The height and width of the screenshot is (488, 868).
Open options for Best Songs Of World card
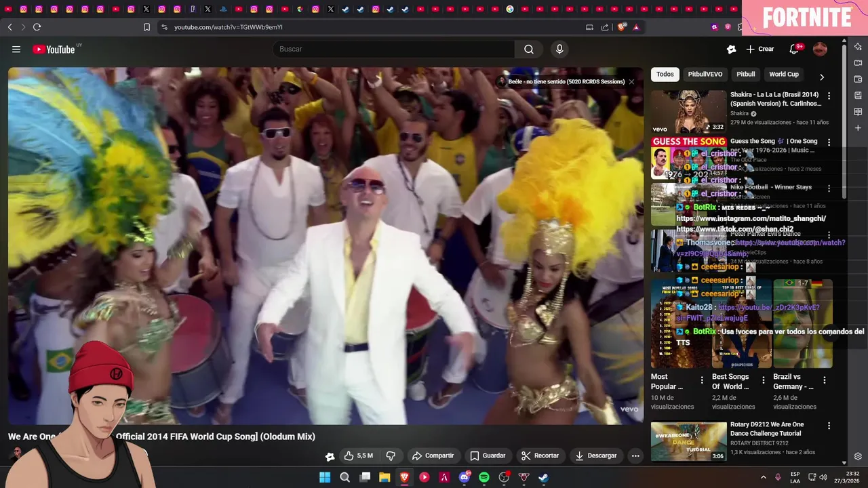tap(764, 380)
